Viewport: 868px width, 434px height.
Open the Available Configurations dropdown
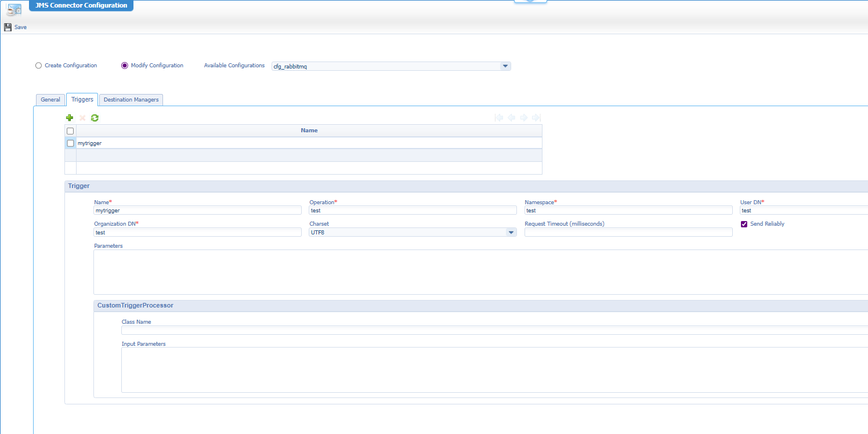tap(505, 66)
